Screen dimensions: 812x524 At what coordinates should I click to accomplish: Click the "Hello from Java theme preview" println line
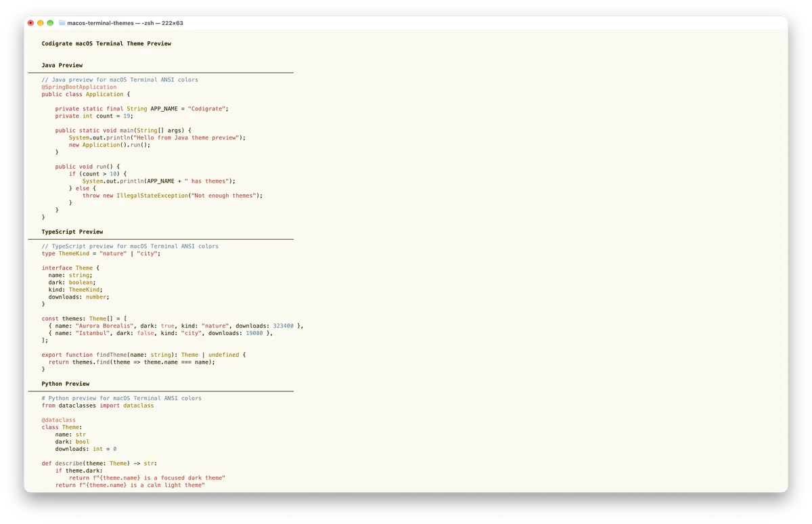pyautogui.click(x=157, y=137)
